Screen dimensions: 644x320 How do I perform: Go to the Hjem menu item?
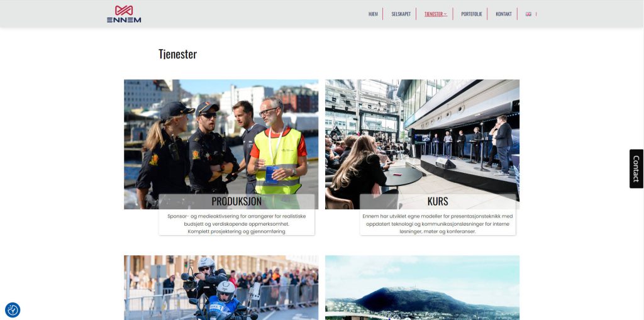tap(373, 14)
